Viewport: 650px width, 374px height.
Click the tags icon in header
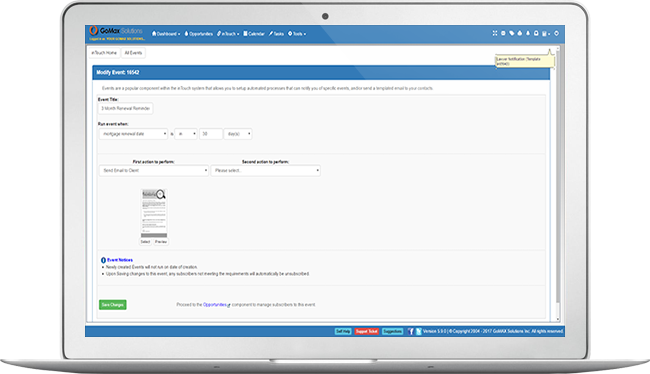512,33
